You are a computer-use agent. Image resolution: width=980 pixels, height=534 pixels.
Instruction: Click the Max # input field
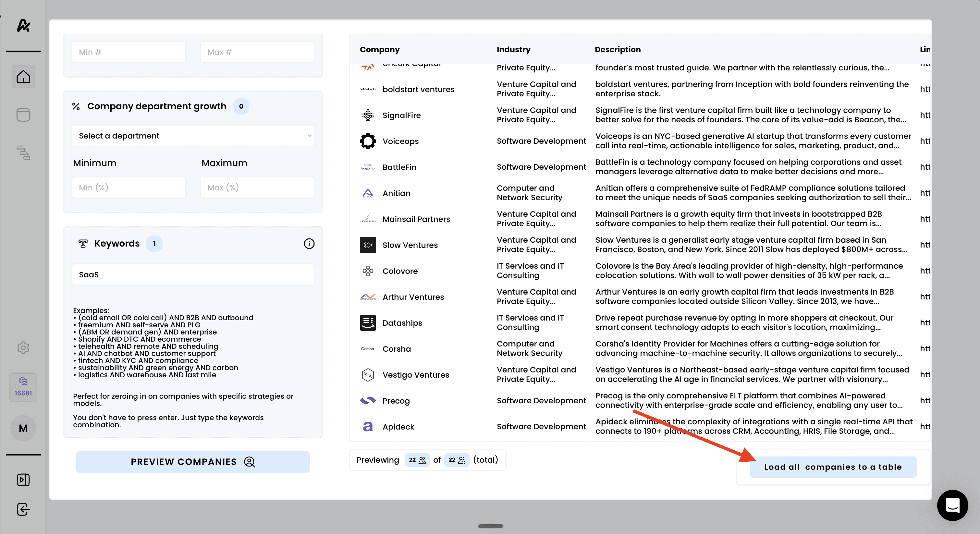coord(257,52)
